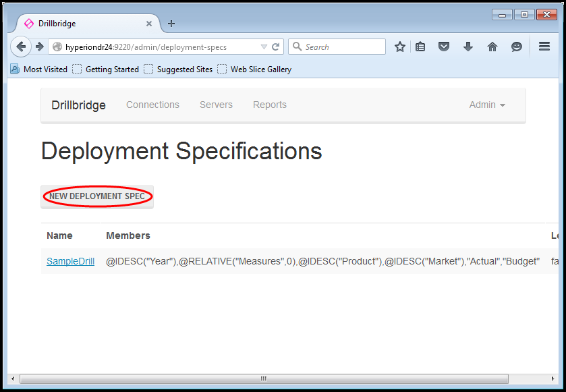Screen dimensions: 566x392
Task: Open the Most Visited bookmarks folder
Action: click(x=39, y=69)
